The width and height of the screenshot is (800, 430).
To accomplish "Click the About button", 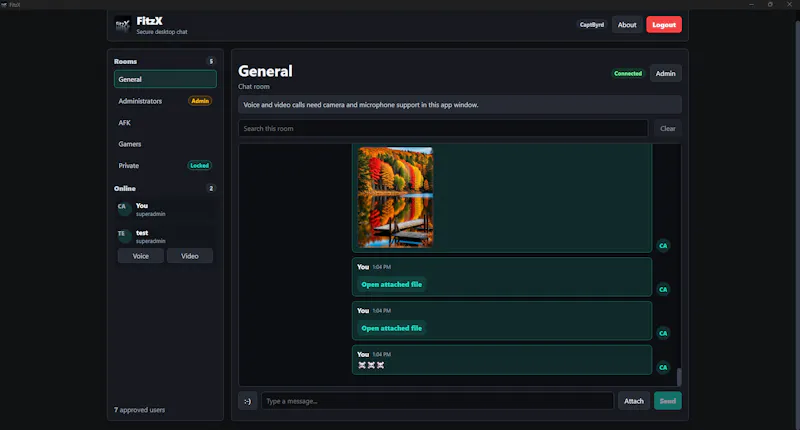I will coord(627,24).
